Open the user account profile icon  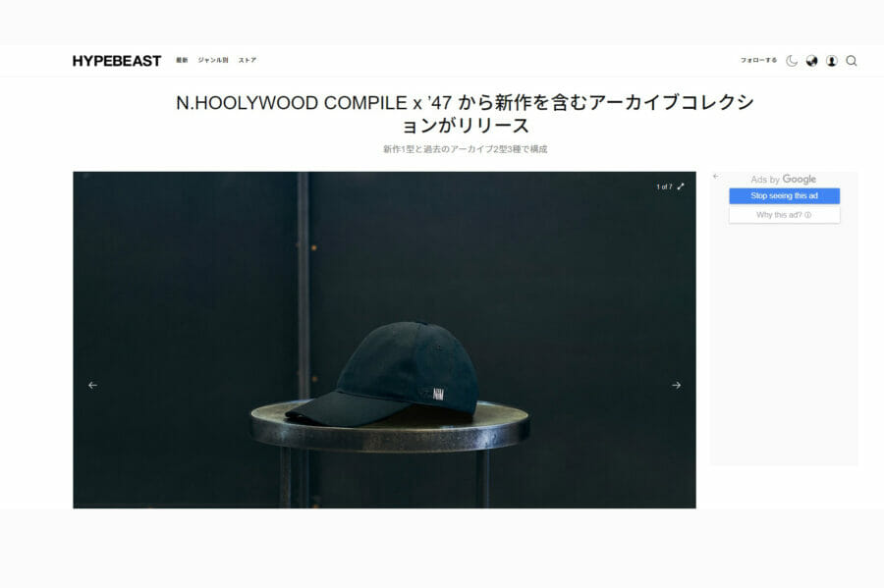(x=832, y=61)
